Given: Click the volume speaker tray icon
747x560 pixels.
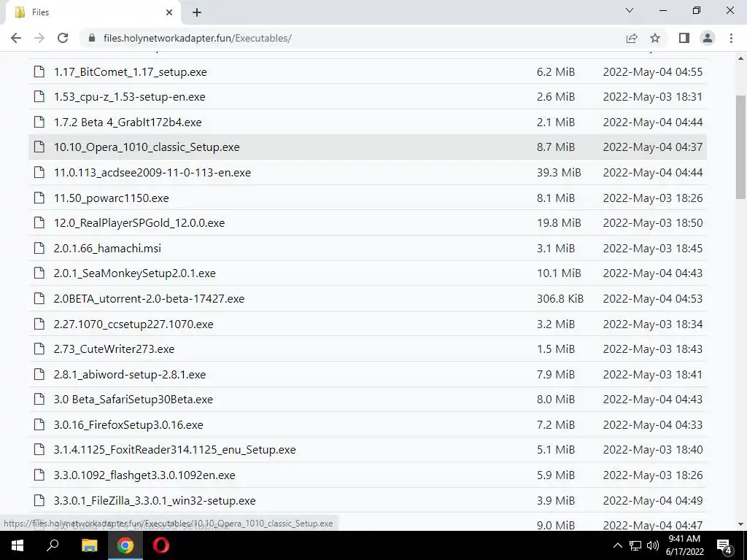Looking at the screenshot, I should point(653,545).
